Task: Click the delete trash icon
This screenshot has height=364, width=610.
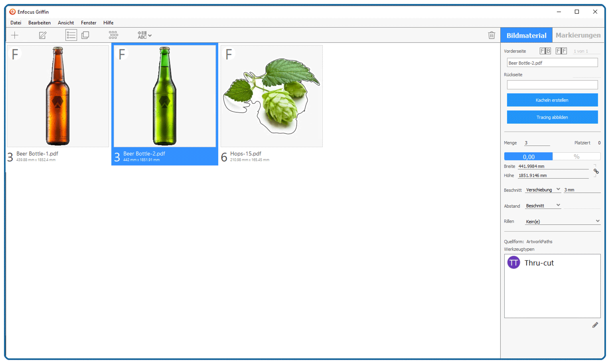Action: pyautogui.click(x=492, y=35)
